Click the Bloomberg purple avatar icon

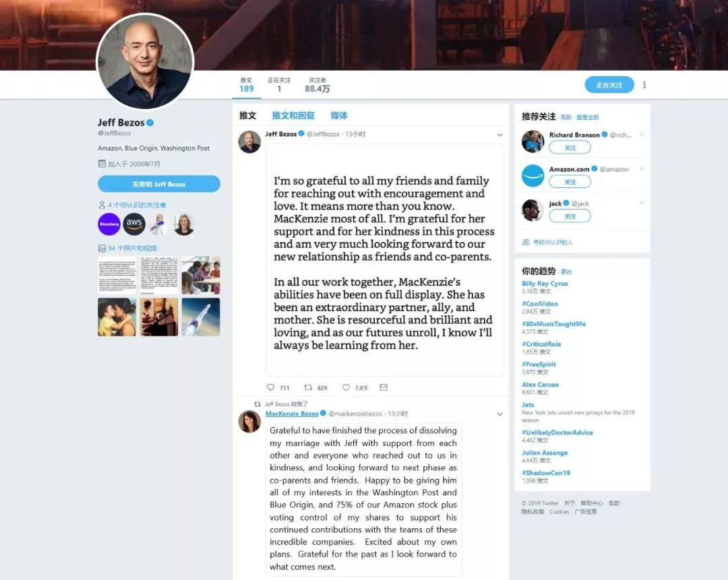click(109, 224)
